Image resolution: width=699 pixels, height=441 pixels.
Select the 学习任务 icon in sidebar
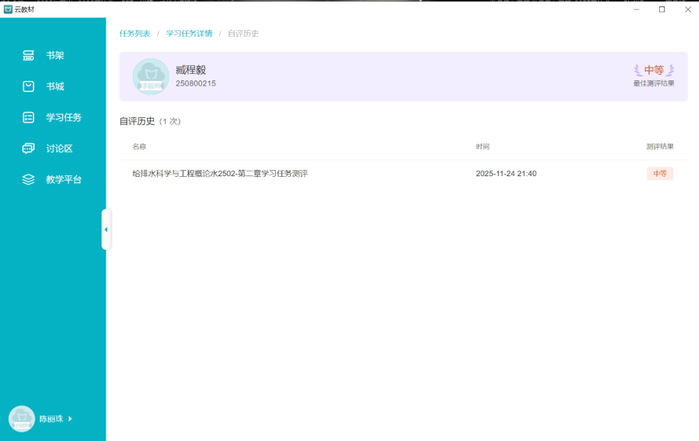(29, 117)
